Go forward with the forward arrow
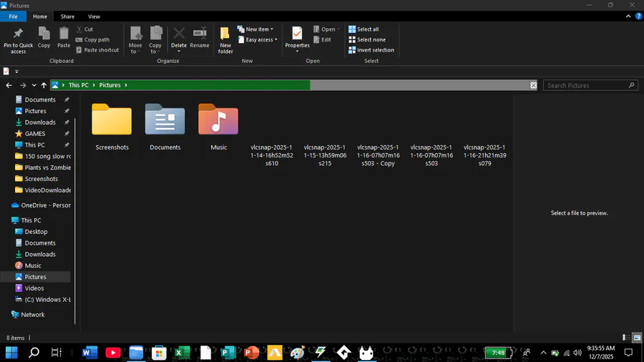644x362 pixels. (23, 85)
